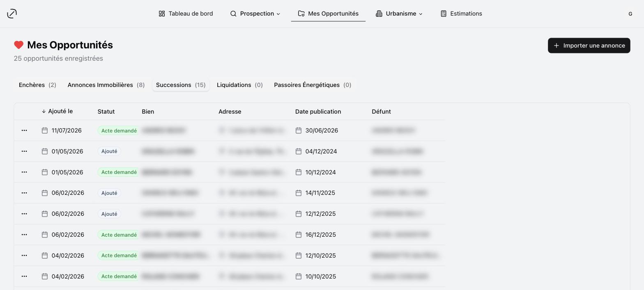Switch to the Enchères (2) tab
The height and width of the screenshot is (290, 644).
coord(37,85)
